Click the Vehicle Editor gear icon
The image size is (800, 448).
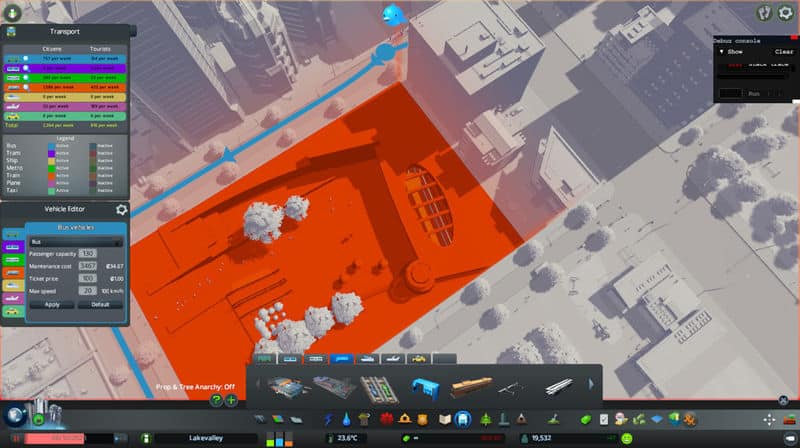tap(121, 210)
